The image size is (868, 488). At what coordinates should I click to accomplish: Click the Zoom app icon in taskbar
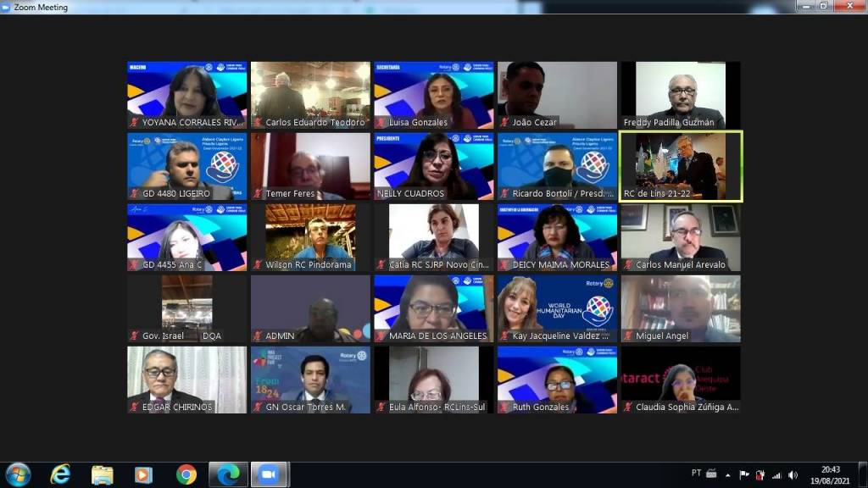click(270, 474)
